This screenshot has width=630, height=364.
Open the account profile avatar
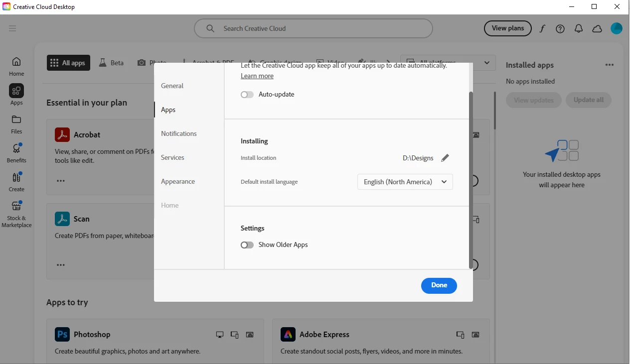(617, 28)
